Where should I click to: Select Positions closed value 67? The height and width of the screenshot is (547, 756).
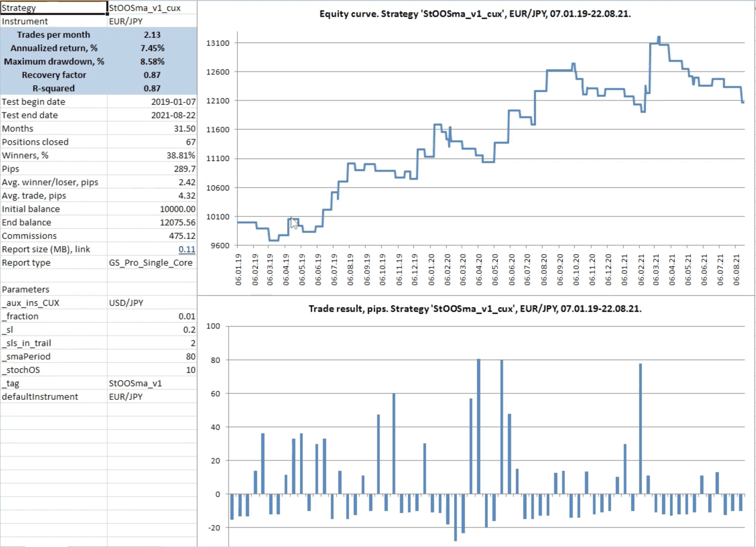click(152, 142)
